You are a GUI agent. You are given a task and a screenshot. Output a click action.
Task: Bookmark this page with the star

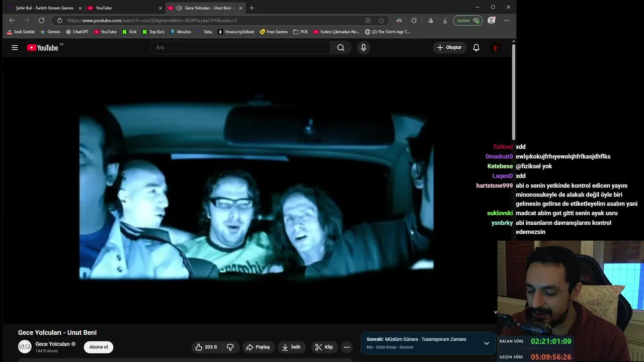pos(381,21)
